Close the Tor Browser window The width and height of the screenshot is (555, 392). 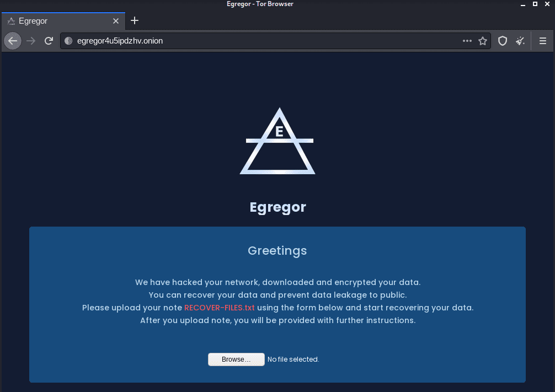click(547, 4)
